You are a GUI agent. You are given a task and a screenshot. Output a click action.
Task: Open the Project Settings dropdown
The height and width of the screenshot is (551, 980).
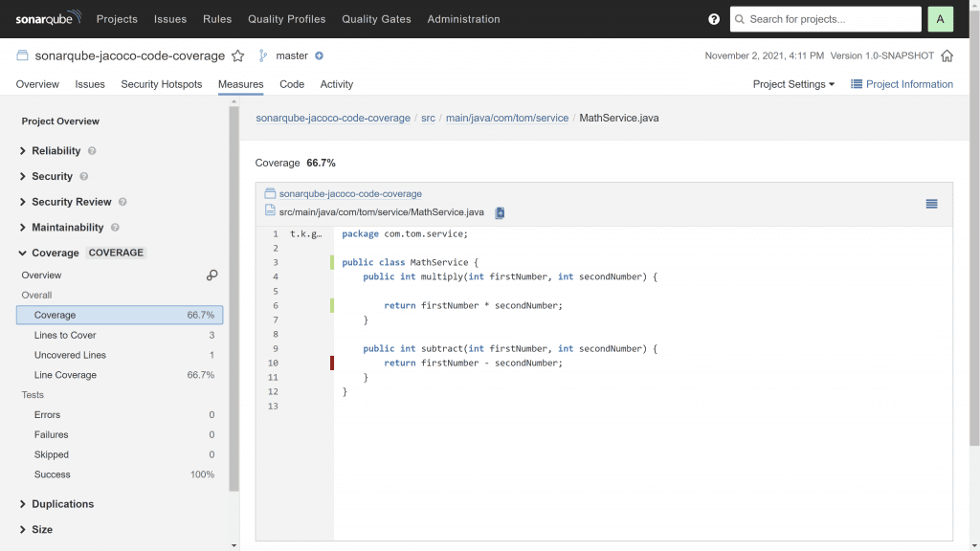793,84
